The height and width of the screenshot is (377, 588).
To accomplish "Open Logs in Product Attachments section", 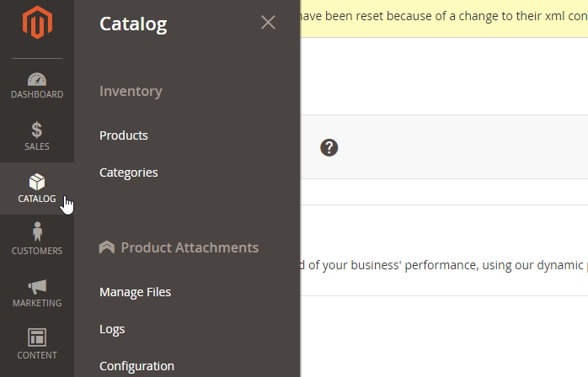I will pos(112,329).
